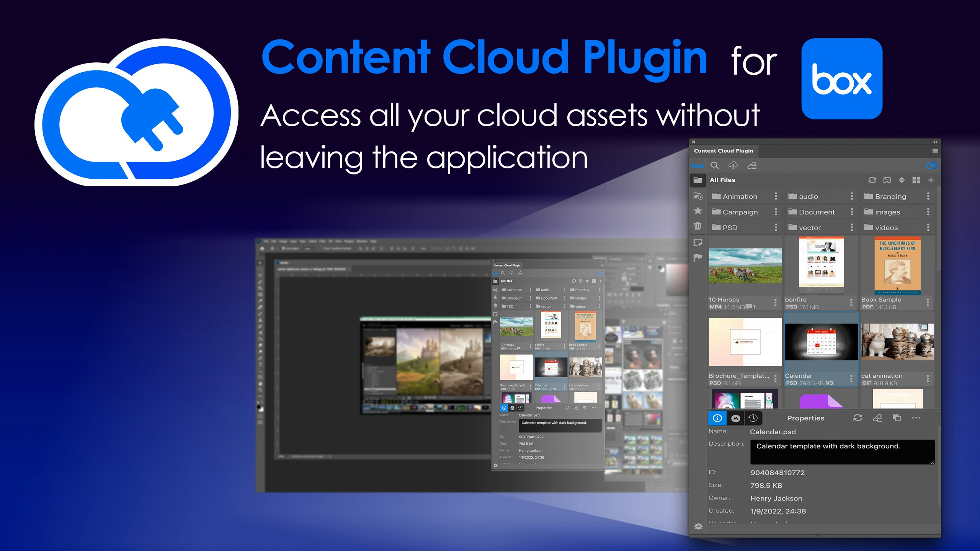Click plus icon to add in enlarged All Files header
Image resolution: width=980 pixels, height=551 pixels.
(x=931, y=180)
